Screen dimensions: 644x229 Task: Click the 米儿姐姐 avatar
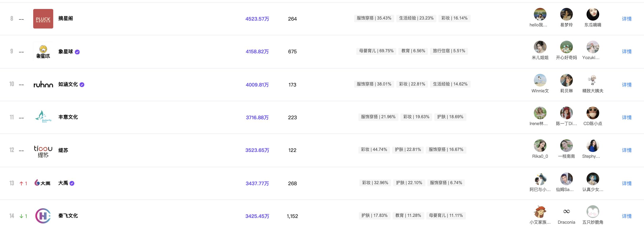(540, 47)
